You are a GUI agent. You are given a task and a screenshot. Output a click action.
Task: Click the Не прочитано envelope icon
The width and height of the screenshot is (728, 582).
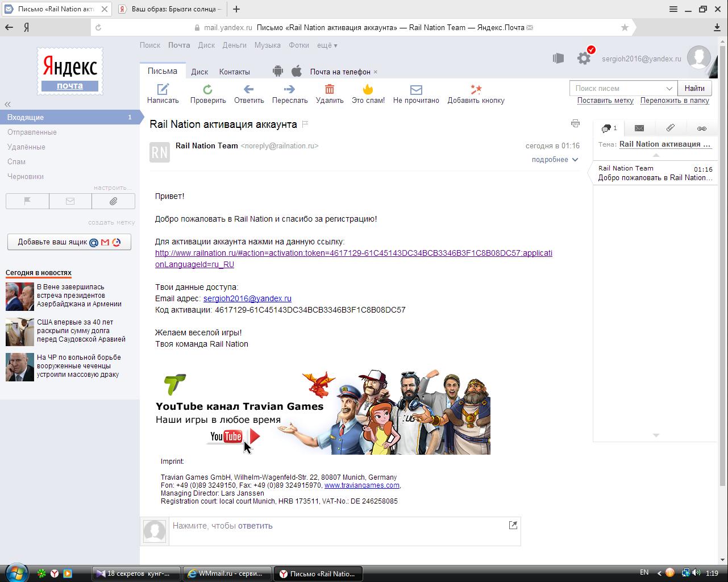[x=416, y=90]
